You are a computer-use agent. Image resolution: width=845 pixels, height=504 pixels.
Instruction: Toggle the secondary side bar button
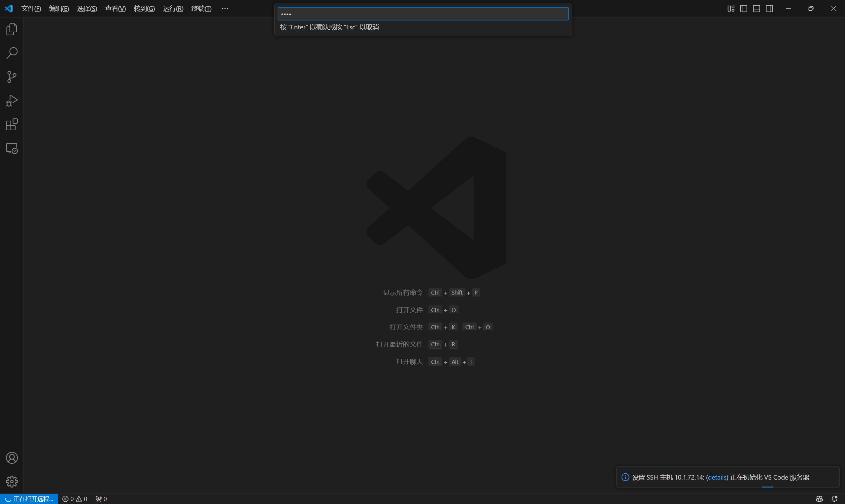click(x=769, y=9)
